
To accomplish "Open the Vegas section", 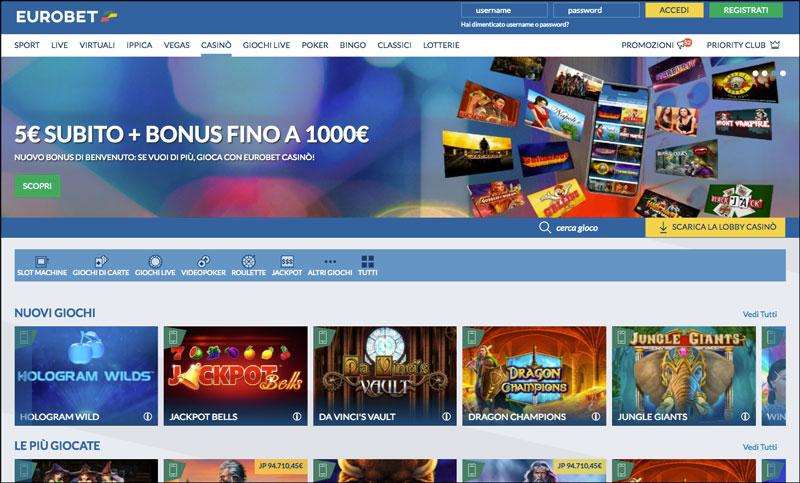I will (177, 45).
